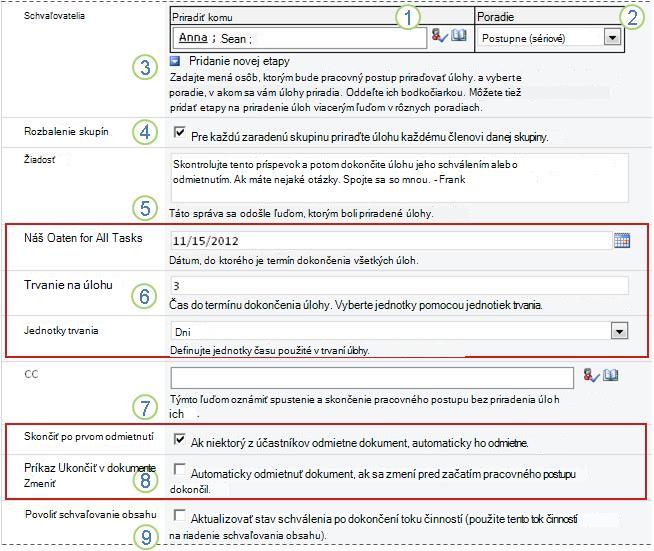Screen dimensions: 654x551
Task: Click text 'Definujte jednotky času použité'
Action: 241,351
